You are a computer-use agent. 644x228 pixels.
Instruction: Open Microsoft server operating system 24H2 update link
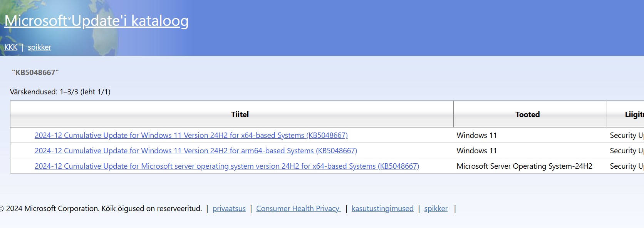tap(227, 166)
